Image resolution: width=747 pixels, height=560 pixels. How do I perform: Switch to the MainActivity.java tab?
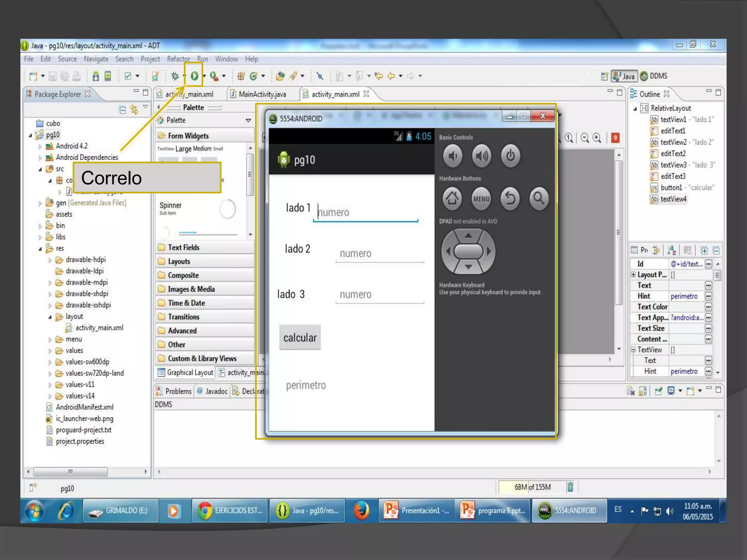[x=262, y=94]
